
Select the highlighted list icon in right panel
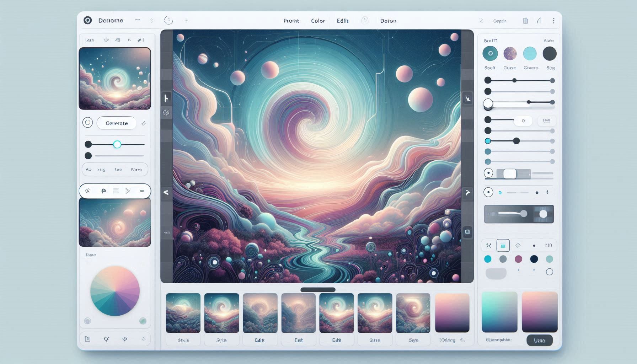(503, 245)
